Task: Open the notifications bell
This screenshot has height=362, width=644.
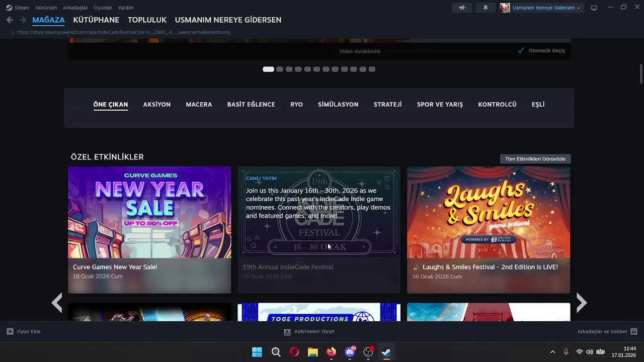Action: [486, 8]
